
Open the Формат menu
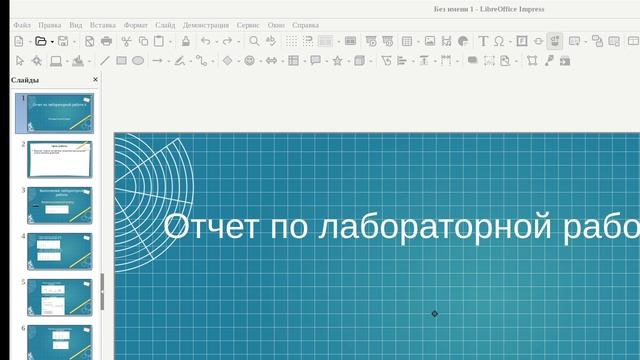136,25
